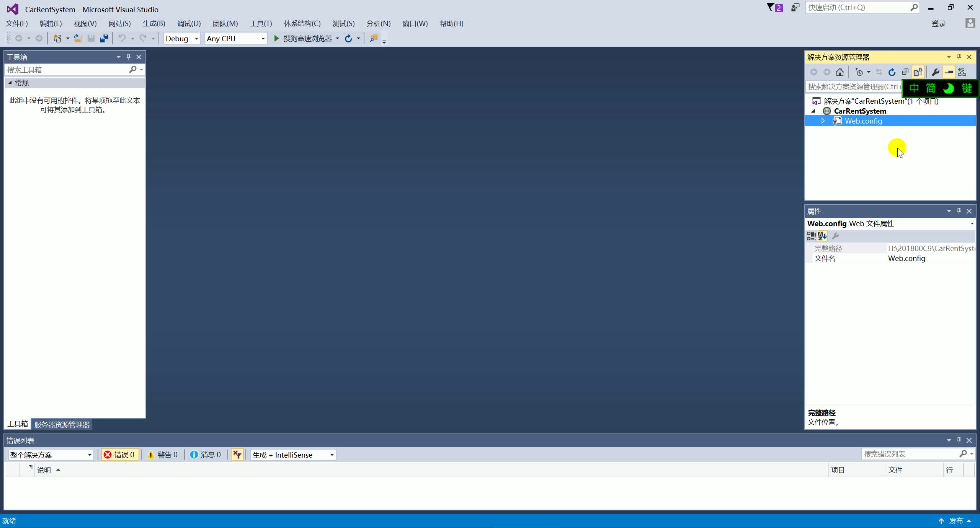Click the Find in Files toolbar icon
Screen dimensions: 980x528
[x=374, y=38]
